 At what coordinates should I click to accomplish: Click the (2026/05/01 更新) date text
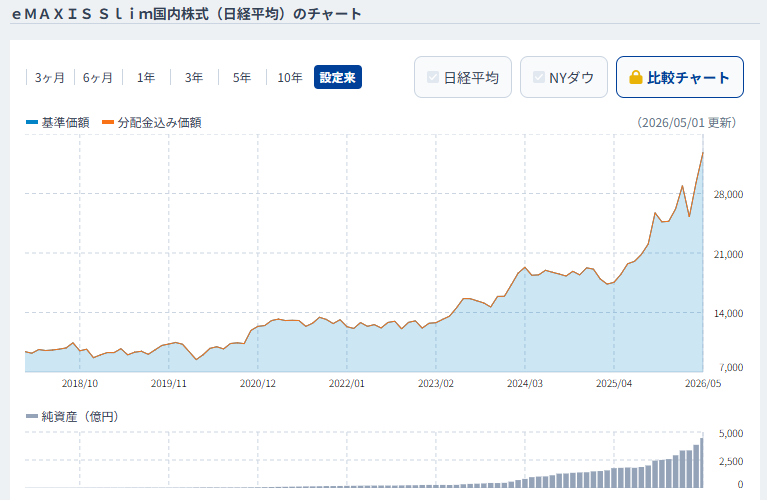[686, 122]
